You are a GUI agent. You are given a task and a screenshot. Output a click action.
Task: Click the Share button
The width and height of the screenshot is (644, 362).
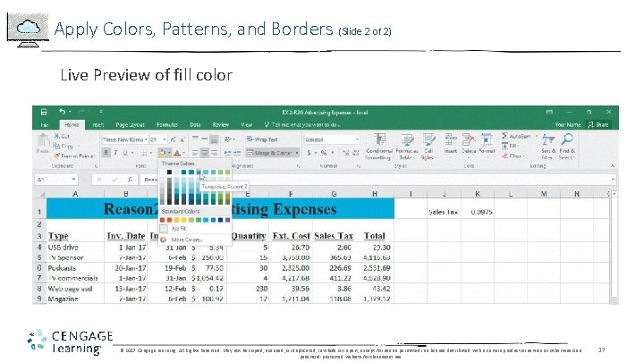point(598,124)
